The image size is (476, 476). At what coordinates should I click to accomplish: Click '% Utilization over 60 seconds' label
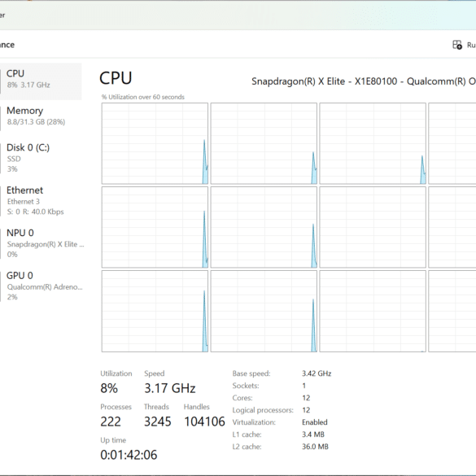point(143,97)
